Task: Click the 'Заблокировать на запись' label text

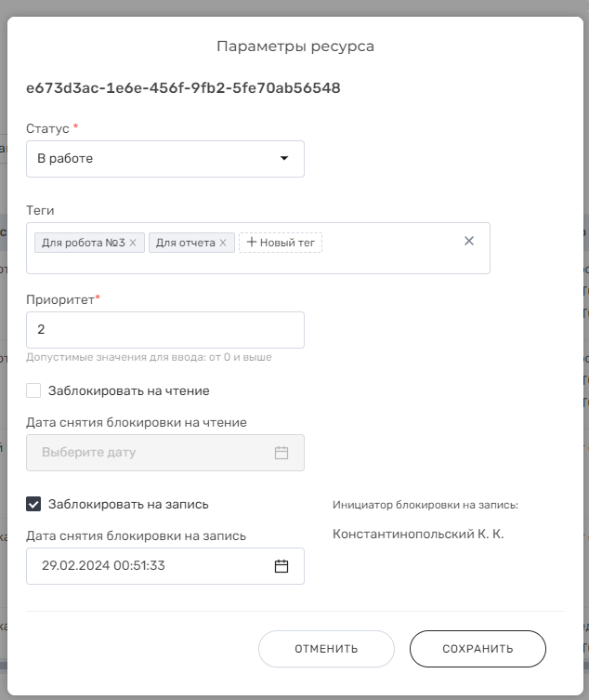Action: click(128, 504)
